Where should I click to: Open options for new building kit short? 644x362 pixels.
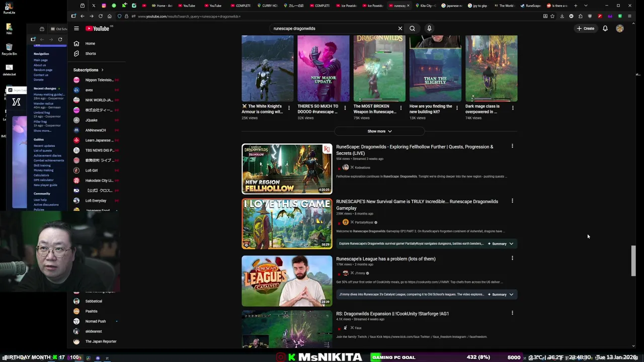(457, 108)
